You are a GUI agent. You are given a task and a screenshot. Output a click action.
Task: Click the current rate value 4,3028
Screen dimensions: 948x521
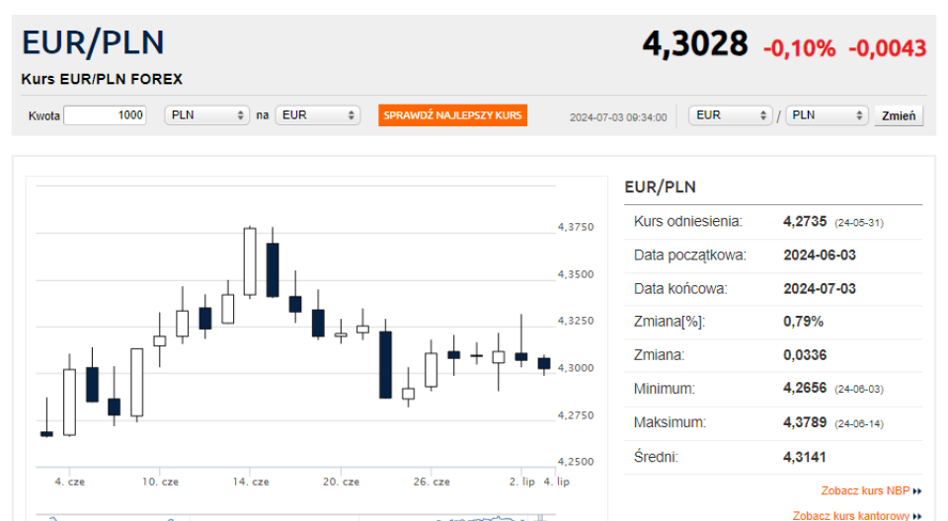click(695, 44)
